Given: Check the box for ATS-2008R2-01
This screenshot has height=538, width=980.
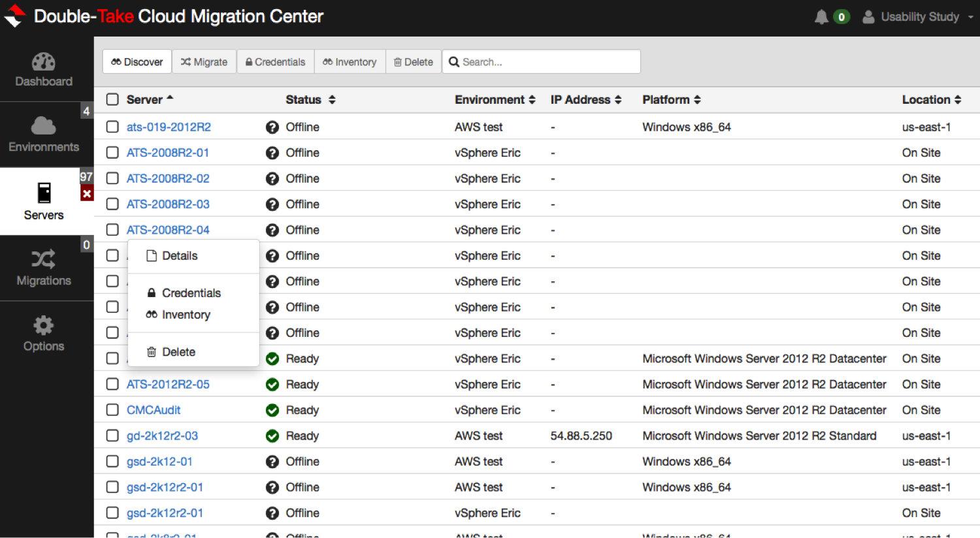Looking at the screenshot, I should pos(112,152).
